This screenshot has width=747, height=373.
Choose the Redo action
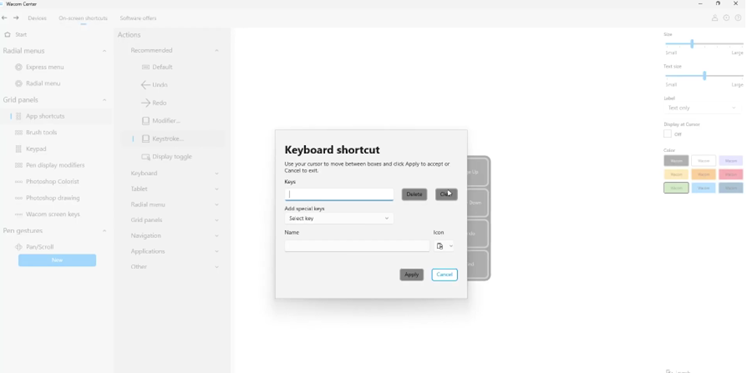tap(159, 103)
